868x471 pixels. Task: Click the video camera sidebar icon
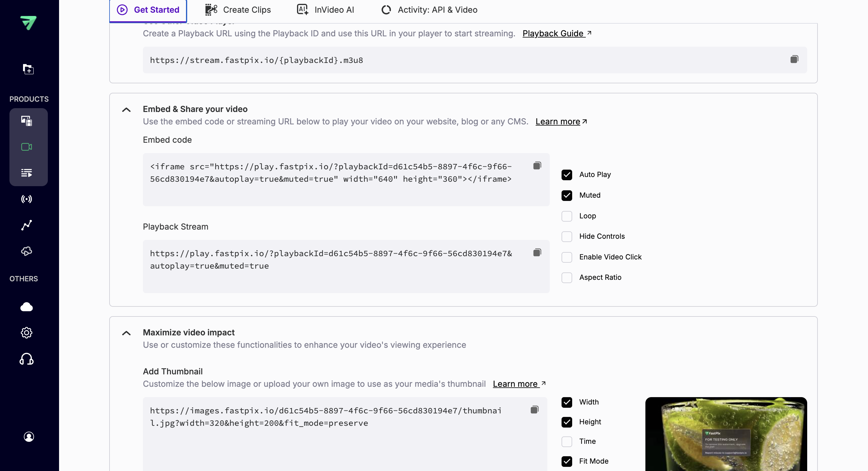[x=27, y=147]
